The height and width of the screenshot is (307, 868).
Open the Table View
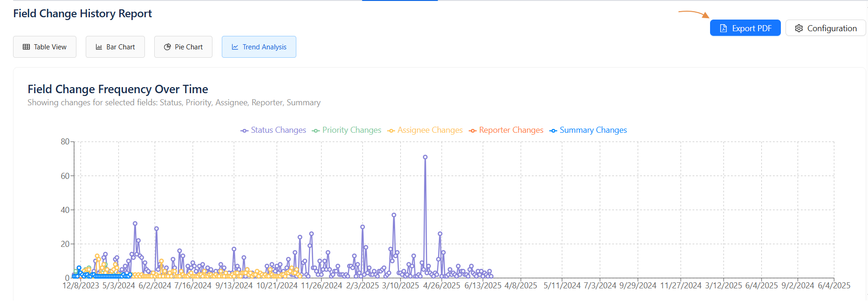(x=45, y=47)
